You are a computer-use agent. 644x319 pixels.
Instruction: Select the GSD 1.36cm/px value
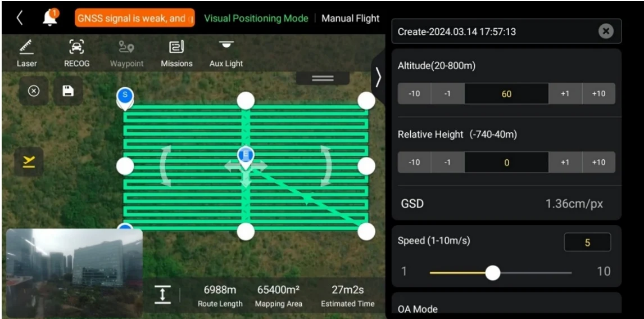tap(574, 204)
